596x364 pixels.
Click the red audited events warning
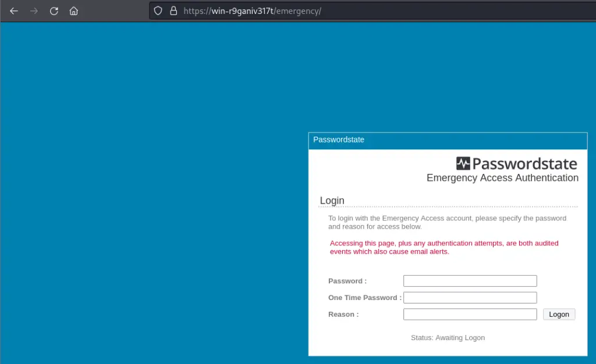click(x=444, y=247)
